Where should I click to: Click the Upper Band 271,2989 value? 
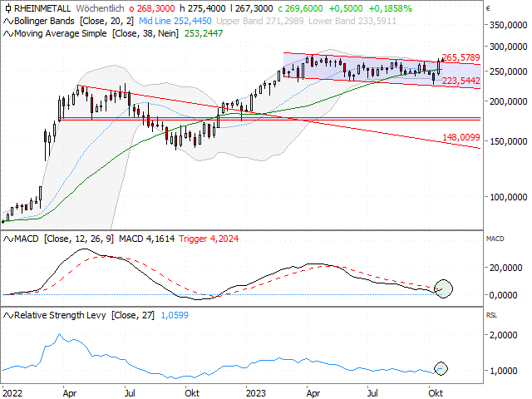[260, 21]
